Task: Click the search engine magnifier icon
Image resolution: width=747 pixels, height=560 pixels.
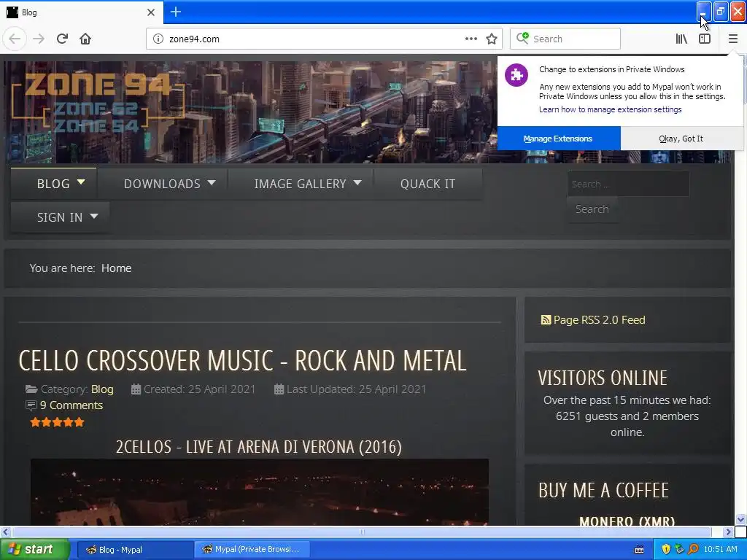Action: [x=522, y=38]
